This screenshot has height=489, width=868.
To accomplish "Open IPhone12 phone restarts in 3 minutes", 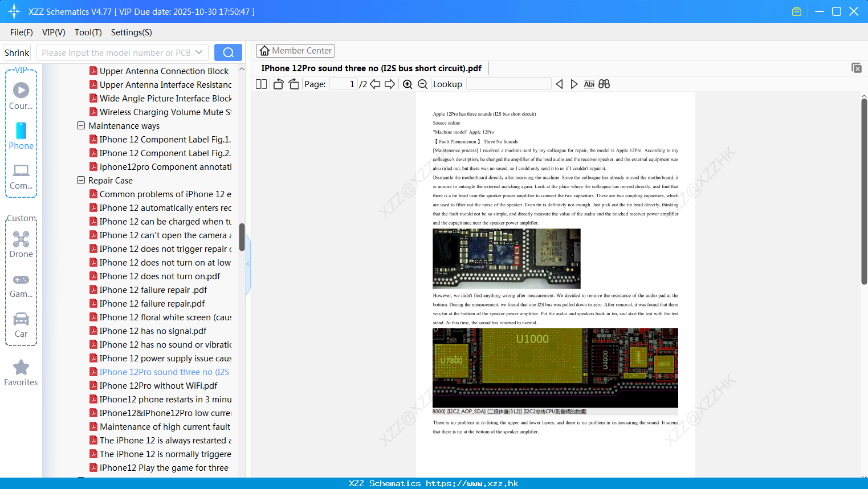I will click(x=161, y=399).
